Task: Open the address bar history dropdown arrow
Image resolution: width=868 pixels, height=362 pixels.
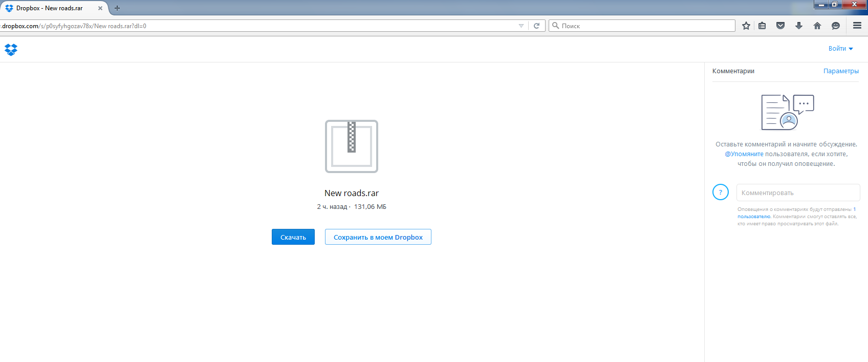Action: click(x=521, y=26)
